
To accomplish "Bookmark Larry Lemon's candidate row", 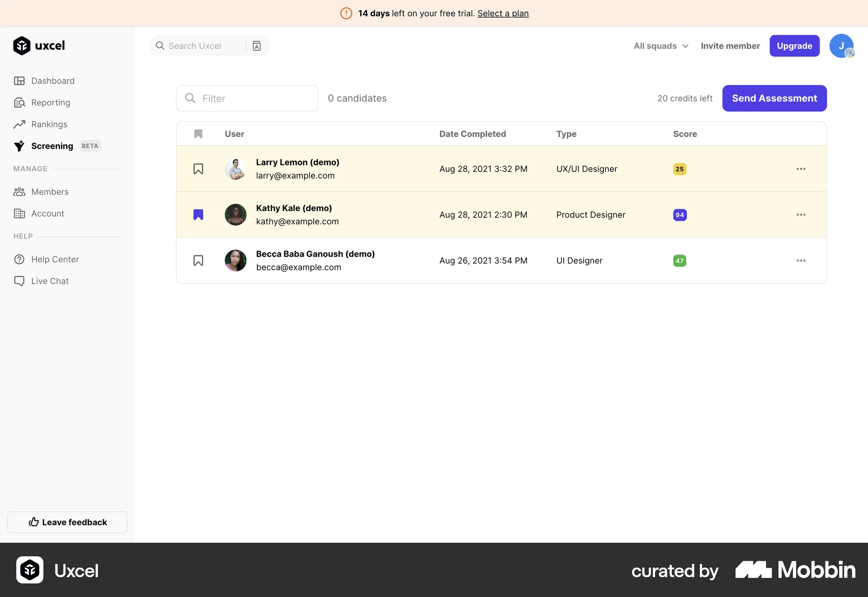I will coord(198,169).
